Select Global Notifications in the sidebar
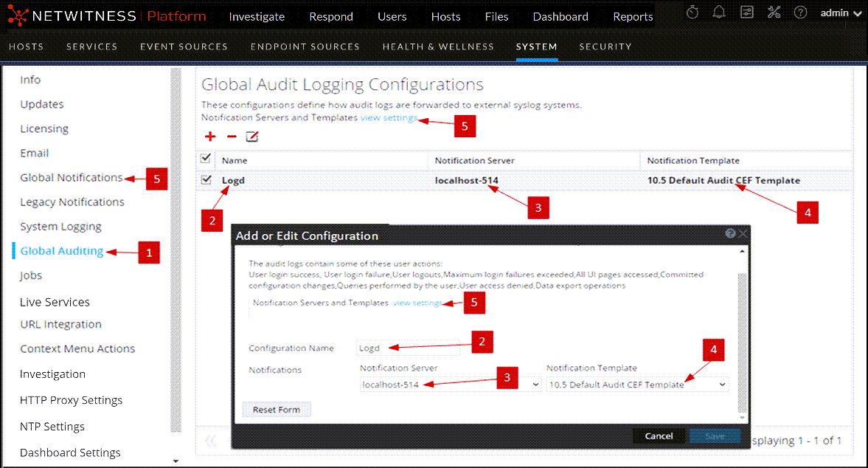The image size is (868, 468). point(71,177)
